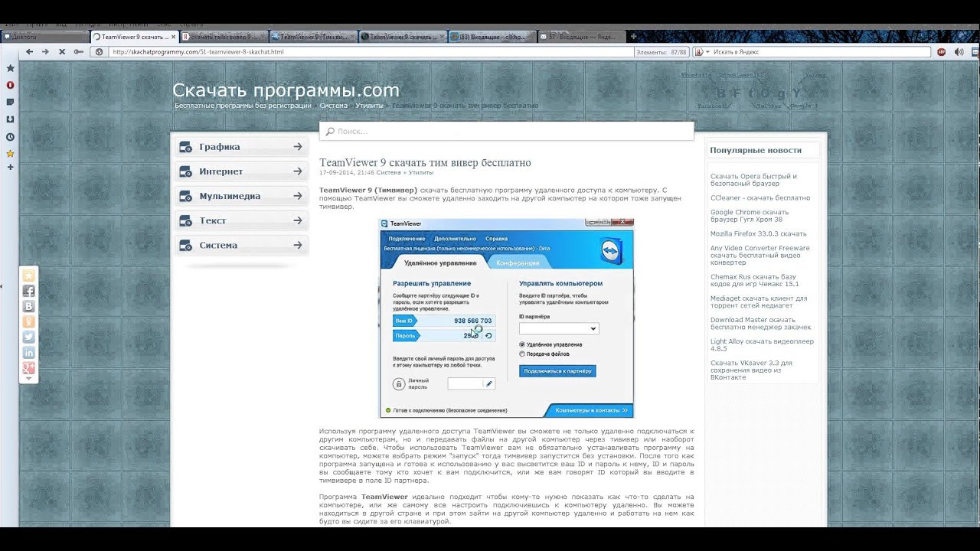
Task: Open "Скачать программы.com" site title
Action: [286, 90]
